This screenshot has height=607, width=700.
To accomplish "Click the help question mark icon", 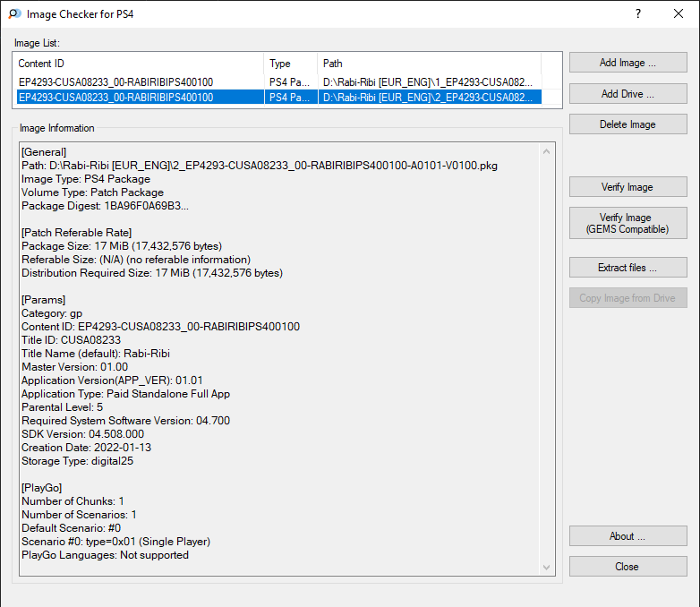I will pyautogui.click(x=638, y=13).
